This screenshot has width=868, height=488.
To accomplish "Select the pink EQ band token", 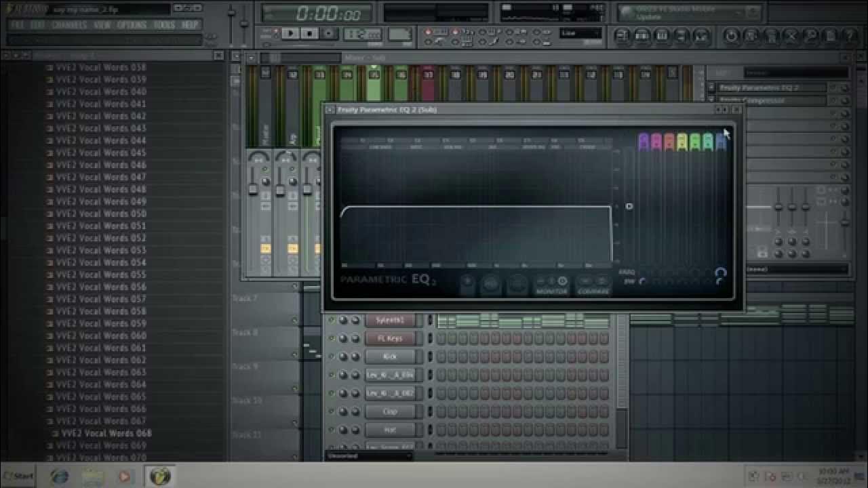I will [x=656, y=141].
